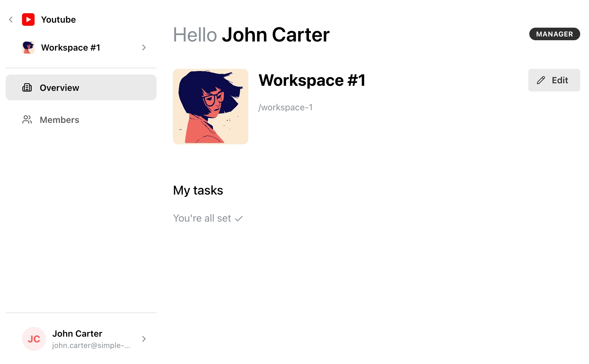Click the red Youtube play logo
Screen dimensions: 589x364
click(x=28, y=19)
